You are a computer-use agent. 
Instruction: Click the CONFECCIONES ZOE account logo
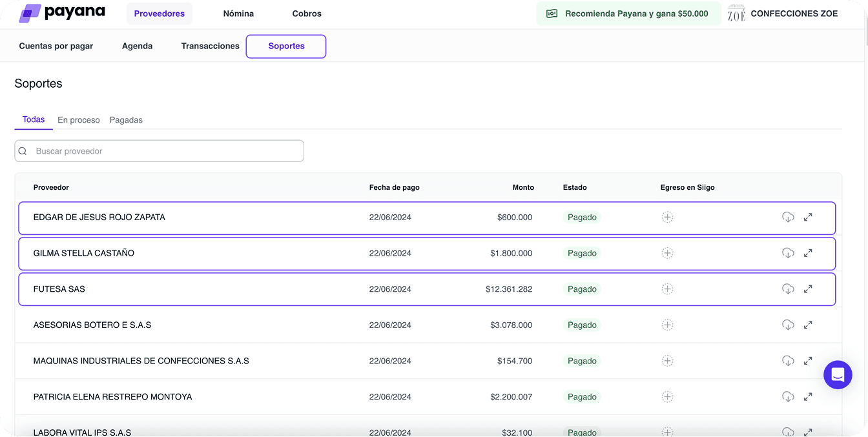coord(735,13)
